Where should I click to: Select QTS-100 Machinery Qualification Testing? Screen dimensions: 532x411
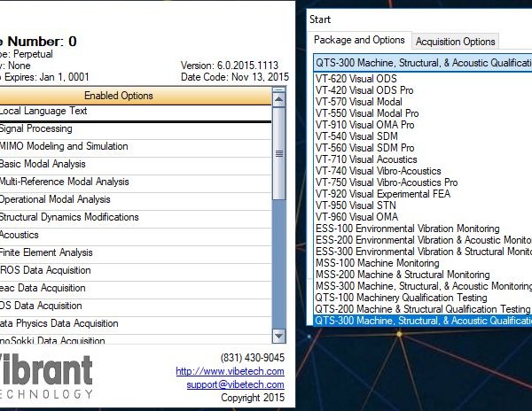401,298
